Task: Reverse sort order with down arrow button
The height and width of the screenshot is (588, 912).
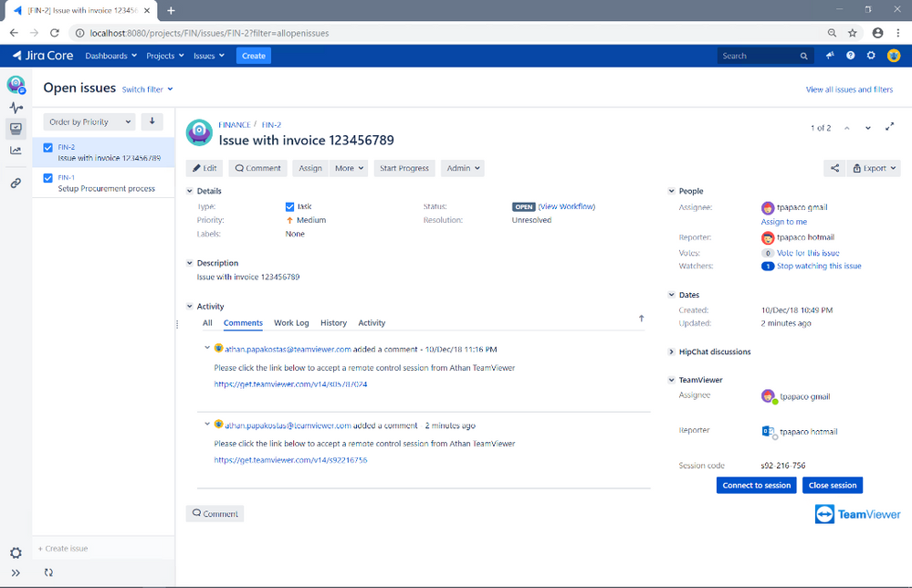Action: (152, 121)
